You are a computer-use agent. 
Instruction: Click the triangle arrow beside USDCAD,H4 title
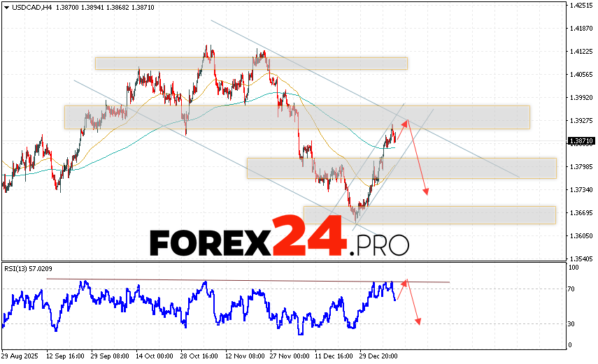pyautogui.click(x=6, y=6)
